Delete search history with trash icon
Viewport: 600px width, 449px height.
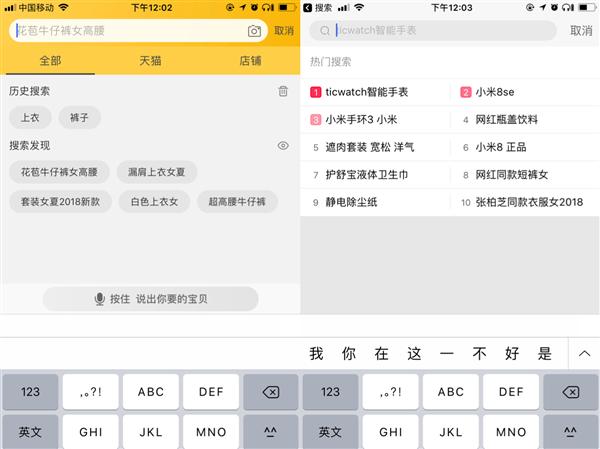click(283, 91)
